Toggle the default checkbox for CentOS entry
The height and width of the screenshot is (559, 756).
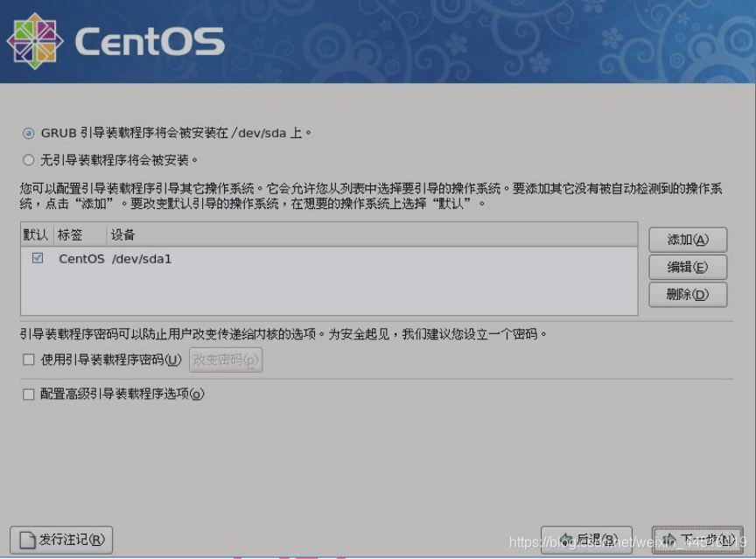(38, 258)
